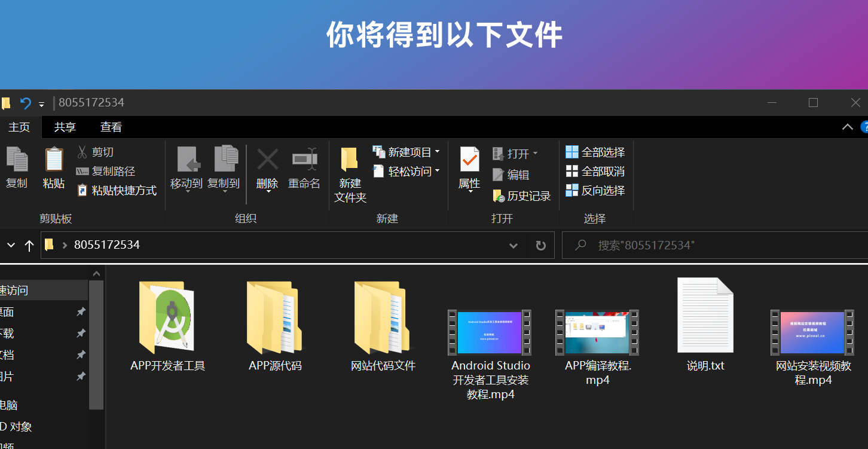The image size is (868, 449).
Task: Click Copy path (复制路径)
Action: pos(106,172)
